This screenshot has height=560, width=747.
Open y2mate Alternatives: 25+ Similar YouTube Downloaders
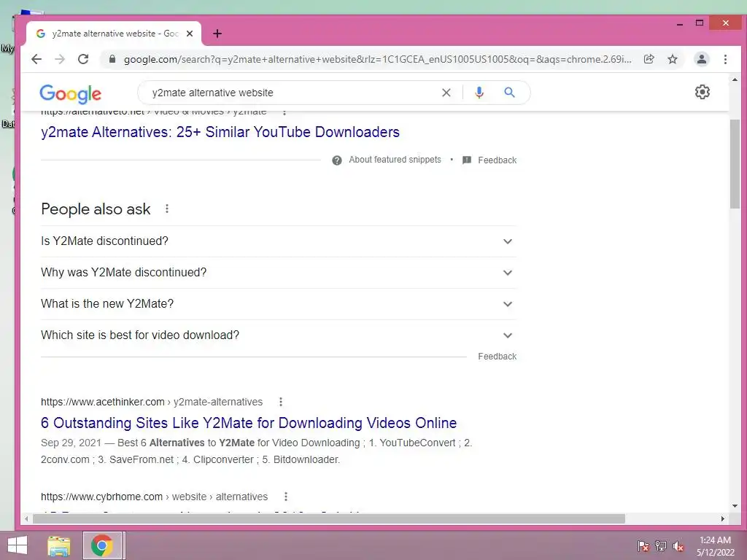point(220,132)
